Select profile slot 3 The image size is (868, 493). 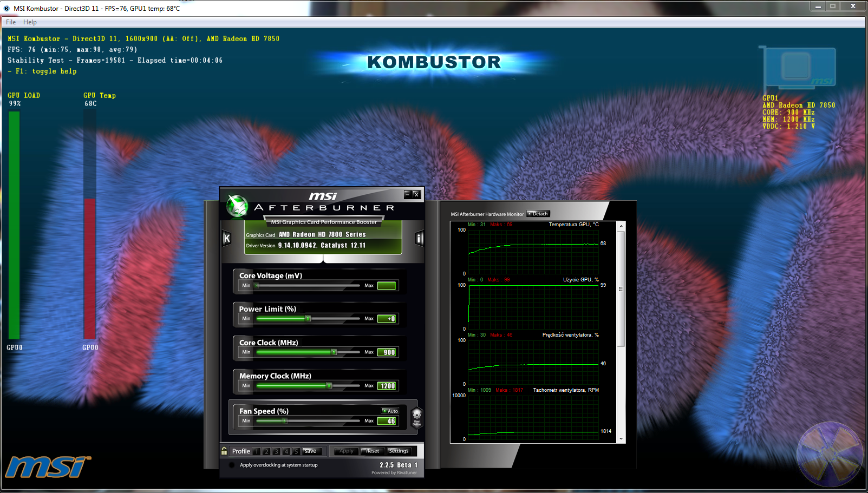(276, 451)
